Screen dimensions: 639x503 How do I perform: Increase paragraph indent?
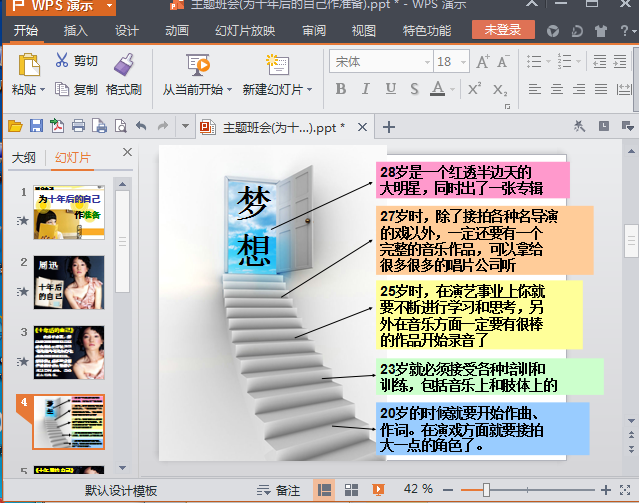click(620, 62)
